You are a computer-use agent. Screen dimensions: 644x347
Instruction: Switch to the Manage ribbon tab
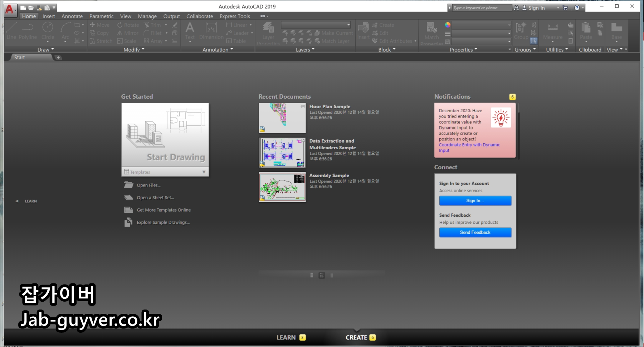(147, 16)
